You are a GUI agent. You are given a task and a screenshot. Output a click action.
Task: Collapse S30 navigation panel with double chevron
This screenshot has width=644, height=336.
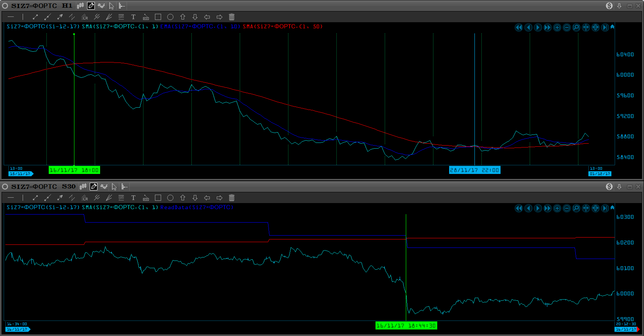point(612,207)
